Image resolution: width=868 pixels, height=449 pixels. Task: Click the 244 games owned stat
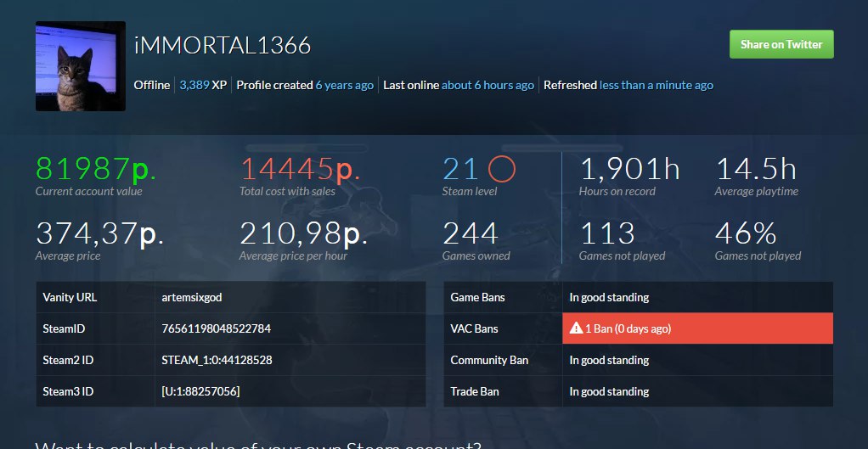pyautogui.click(x=470, y=233)
